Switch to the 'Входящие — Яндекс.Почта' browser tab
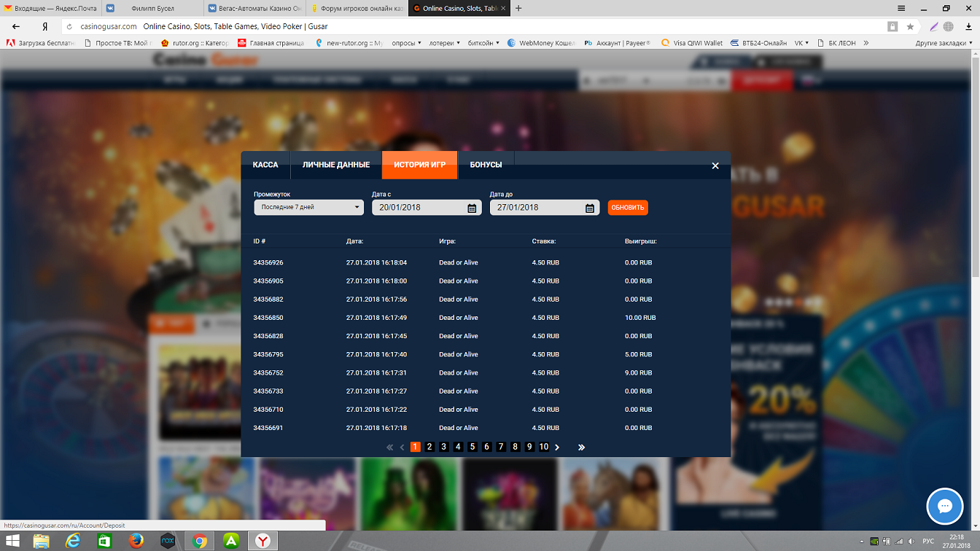 51,8
